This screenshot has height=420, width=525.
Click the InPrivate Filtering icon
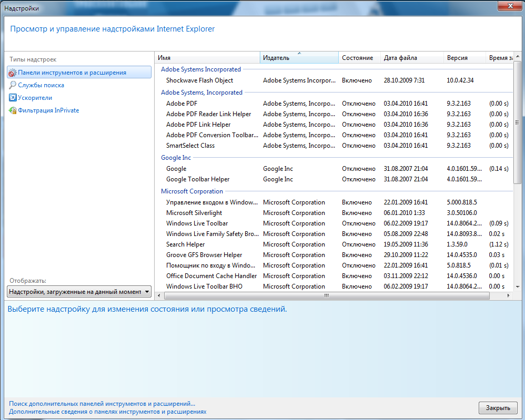[x=13, y=110]
